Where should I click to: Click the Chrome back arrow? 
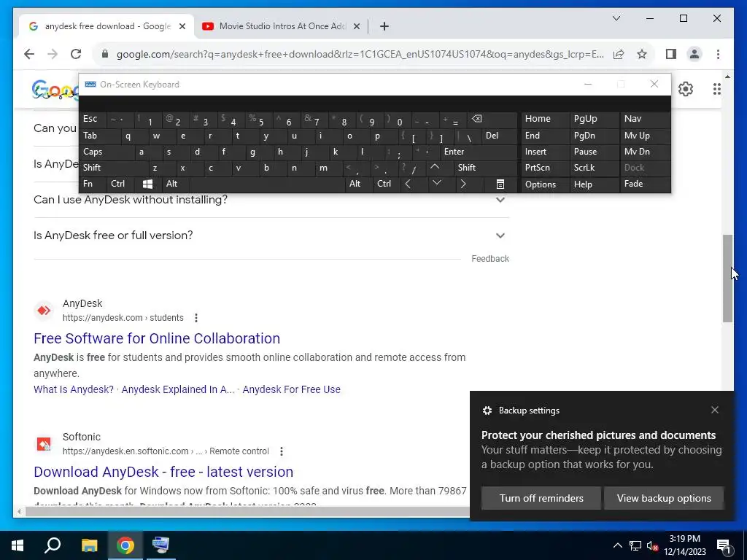click(29, 54)
